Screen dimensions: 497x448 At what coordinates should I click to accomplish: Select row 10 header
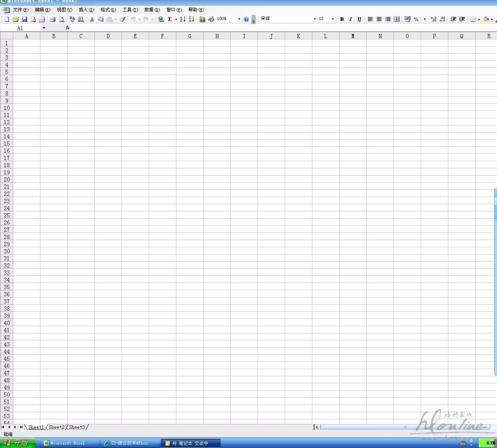pos(6,108)
